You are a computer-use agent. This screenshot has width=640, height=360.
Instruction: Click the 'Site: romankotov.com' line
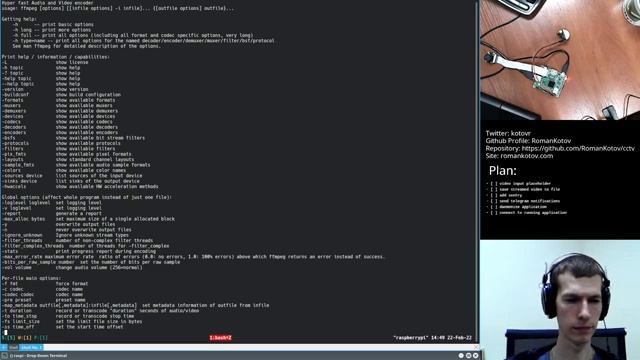point(519,156)
